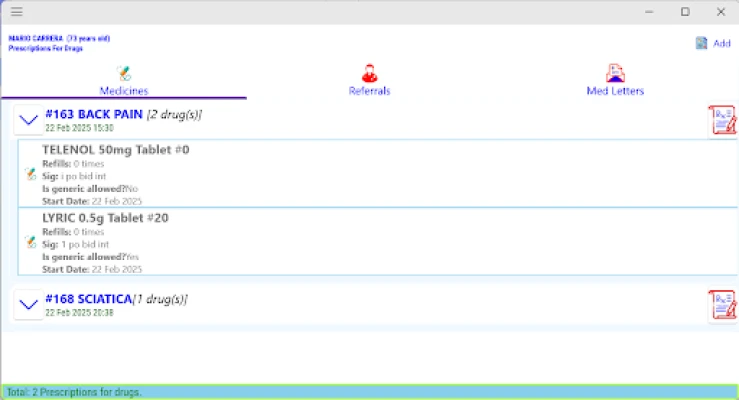The width and height of the screenshot is (739, 400).
Task: Click the Add prescription icon
Action: click(x=702, y=43)
